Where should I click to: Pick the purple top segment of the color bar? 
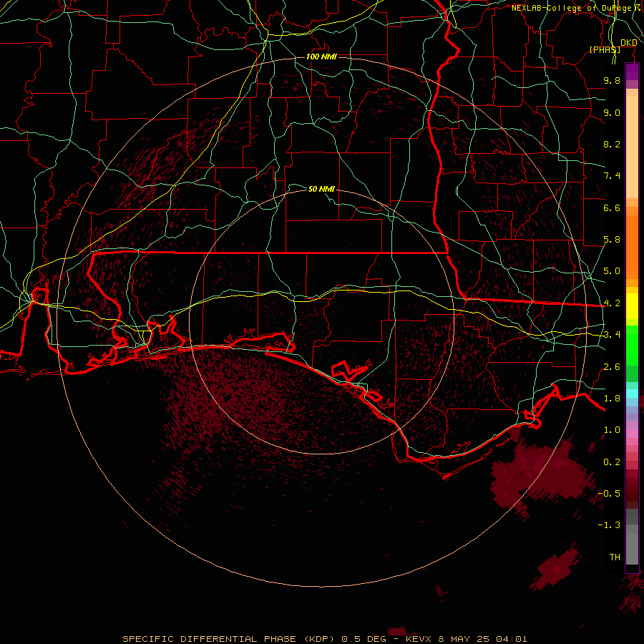[x=632, y=72]
